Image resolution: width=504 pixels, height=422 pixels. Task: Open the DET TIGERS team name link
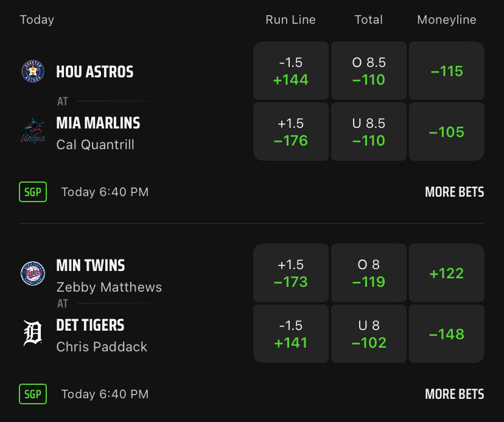click(x=90, y=325)
